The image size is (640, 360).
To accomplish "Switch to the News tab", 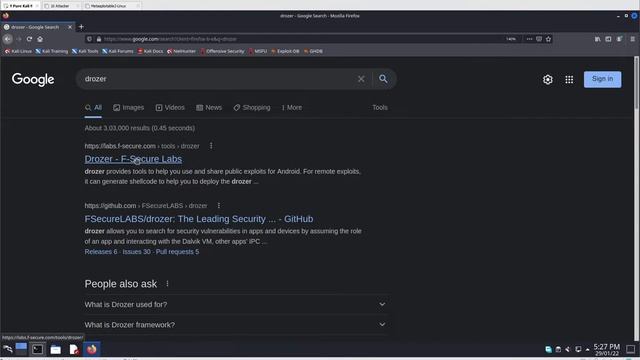I will click(209, 108).
